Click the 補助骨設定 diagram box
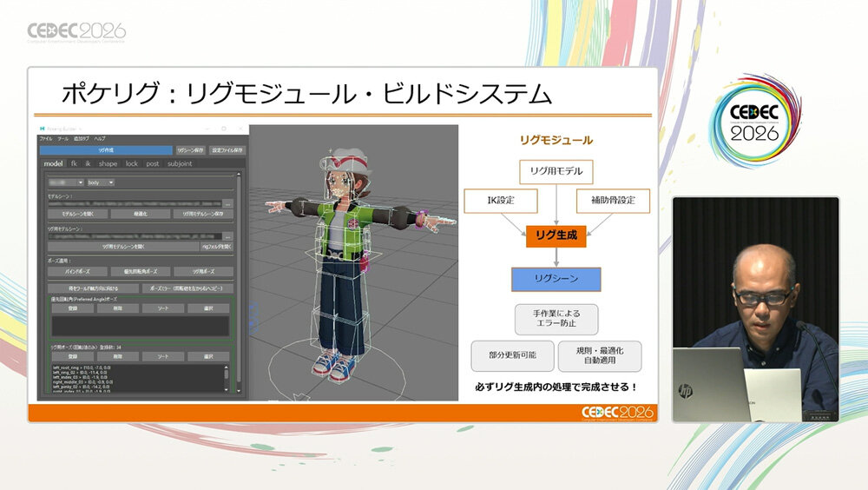This screenshot has width=868, height=490. [613, 201]
